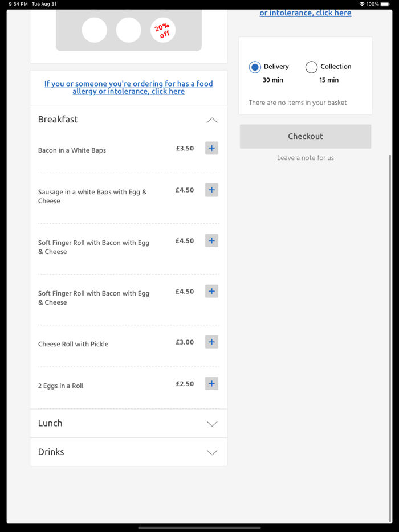
Task: Tap the Wi-Fi status icon
Action: 361,4
